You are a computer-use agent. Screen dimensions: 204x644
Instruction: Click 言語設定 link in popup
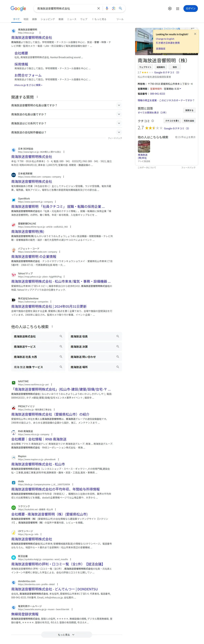click(x=160, y=49)
